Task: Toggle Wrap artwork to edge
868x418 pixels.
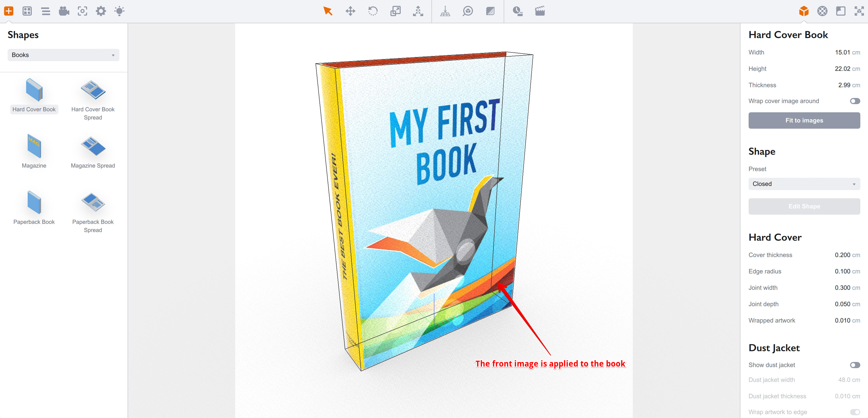Action: coord(854,412)
